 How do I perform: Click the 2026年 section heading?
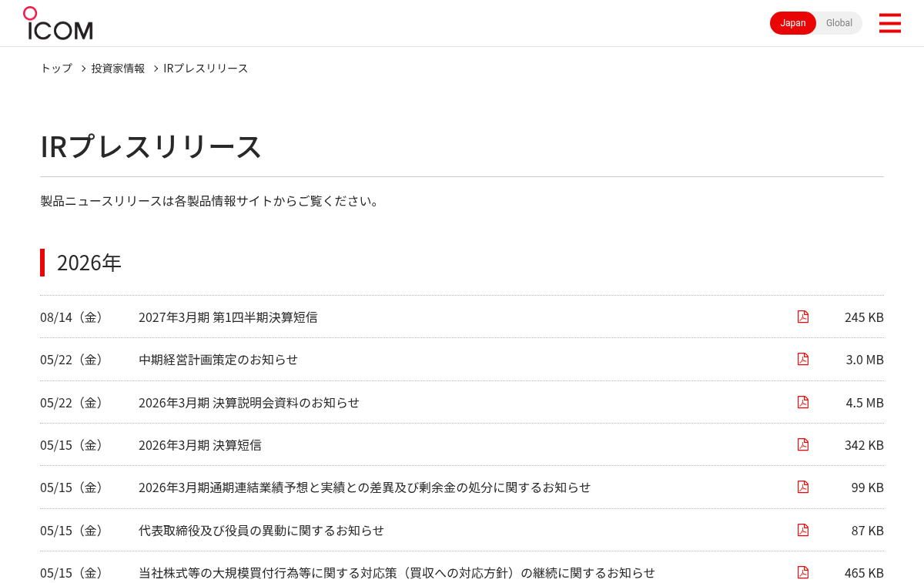click(89, 263)
